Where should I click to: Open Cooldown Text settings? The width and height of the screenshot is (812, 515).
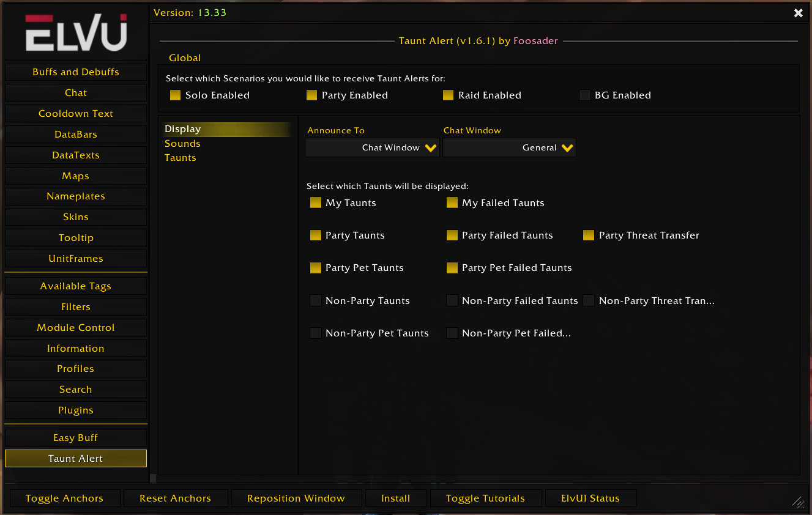point(76,114)
